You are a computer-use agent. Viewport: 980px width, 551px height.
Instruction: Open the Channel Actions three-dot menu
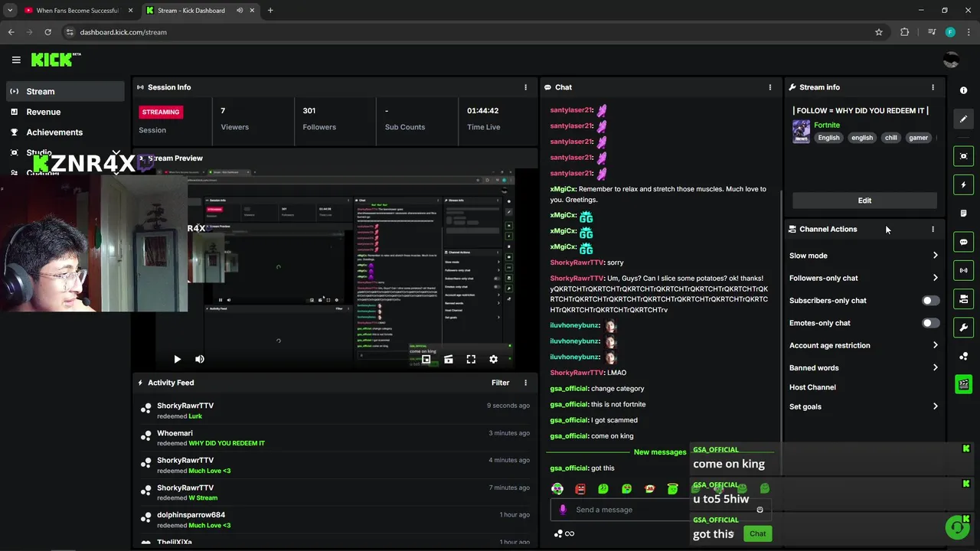click(x=933, y=229)
